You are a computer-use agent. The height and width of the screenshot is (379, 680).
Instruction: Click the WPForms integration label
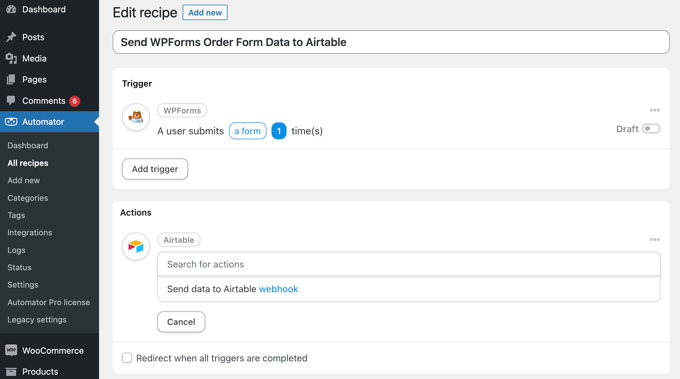(182, 111)
